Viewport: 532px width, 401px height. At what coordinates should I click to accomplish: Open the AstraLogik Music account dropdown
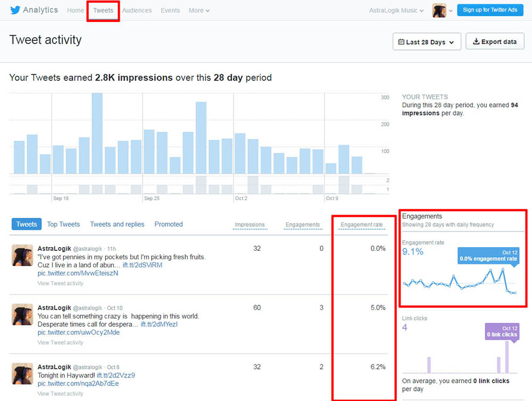point(396,11)
